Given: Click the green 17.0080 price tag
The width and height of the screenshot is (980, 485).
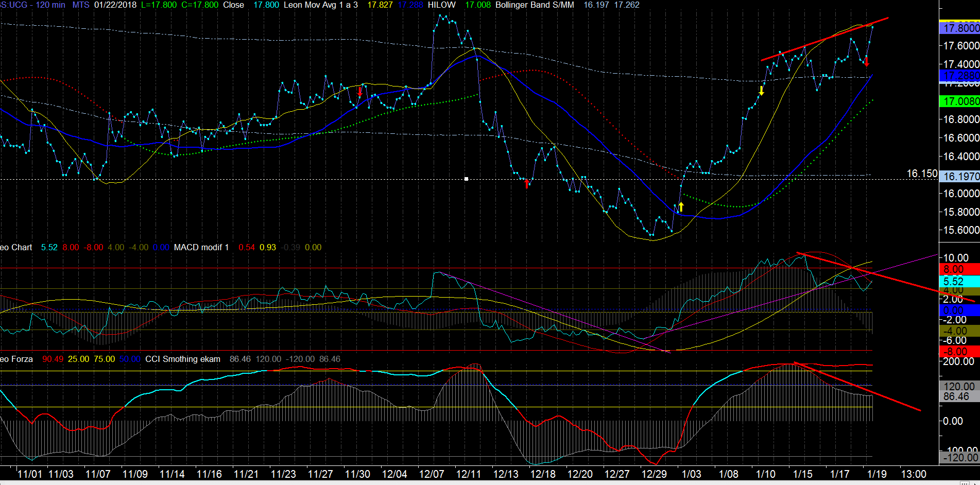Looking at the screenshot, I should 959,101.
